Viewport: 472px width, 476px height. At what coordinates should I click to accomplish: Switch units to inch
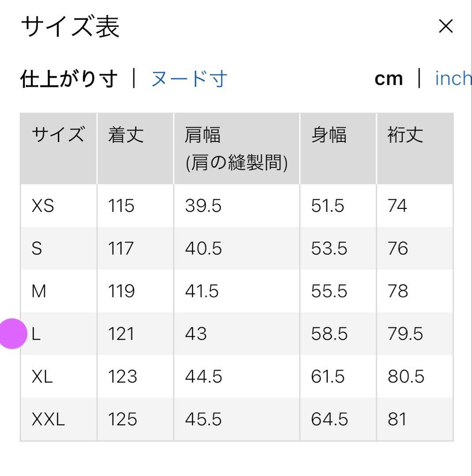click(x=453, y=78)
